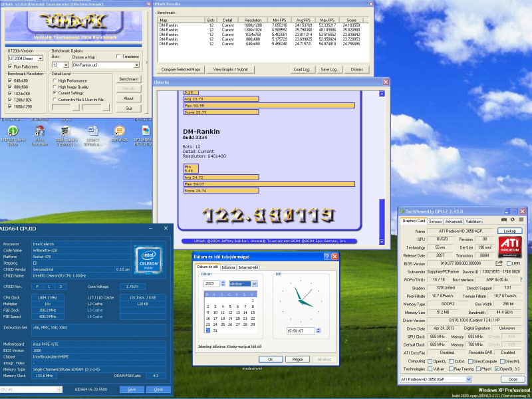
Task: Toggle Run Fullscreen checkbox in UMark
Action: click(10, 67)
